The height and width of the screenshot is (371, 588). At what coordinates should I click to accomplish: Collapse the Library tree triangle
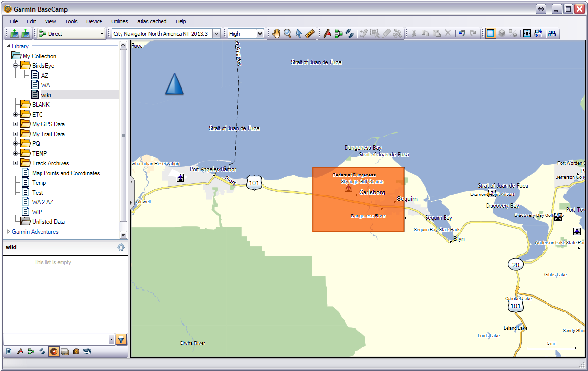tap(8, 46)
